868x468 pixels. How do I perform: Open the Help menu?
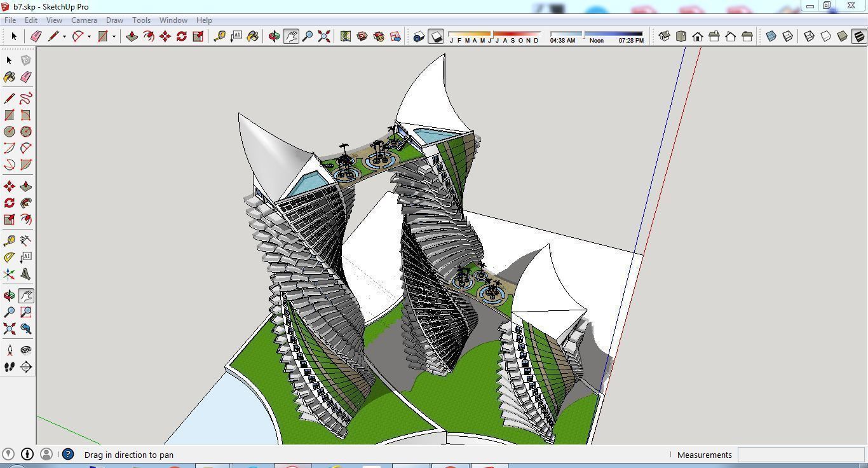pyautogui.click(x=204, y=20)
